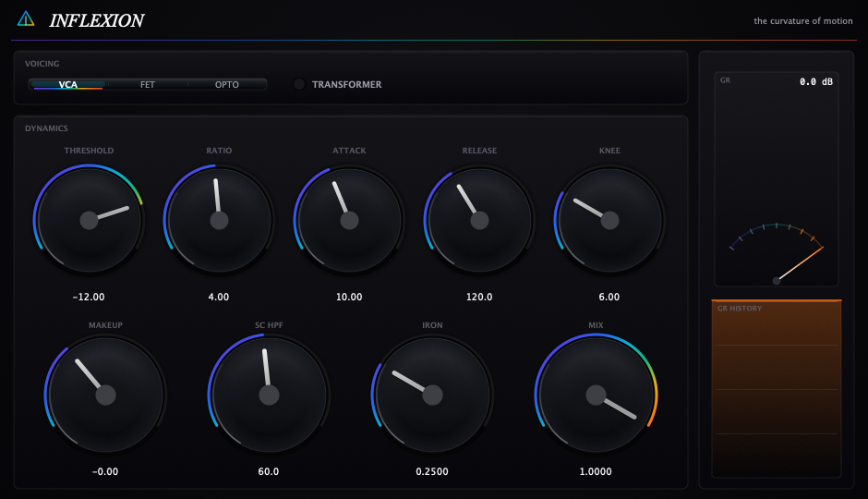Click the TRANSFORMER label text

(x=346, y=84)
